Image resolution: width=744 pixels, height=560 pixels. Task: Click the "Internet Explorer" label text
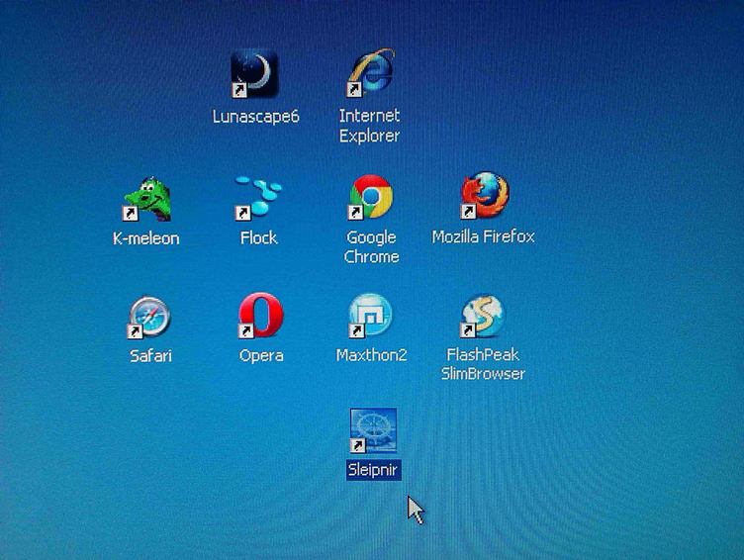tap(369, 126)
